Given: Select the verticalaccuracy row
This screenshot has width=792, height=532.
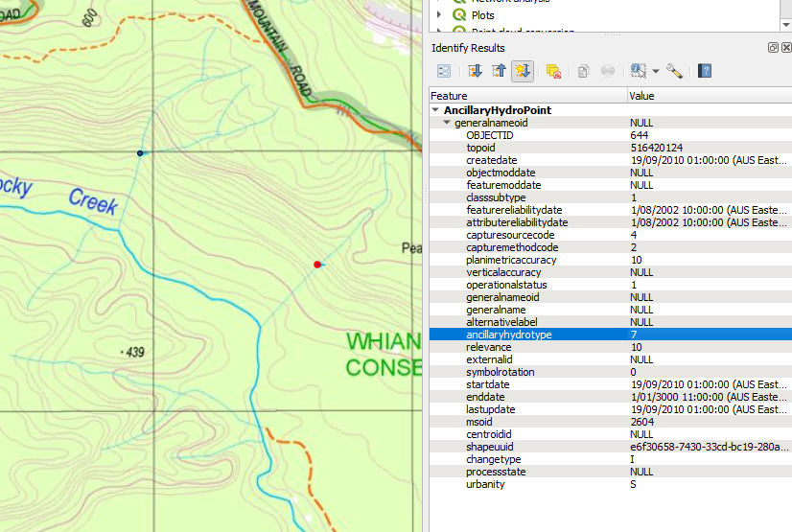Looking at the screenshot, I should click(611, 272).
